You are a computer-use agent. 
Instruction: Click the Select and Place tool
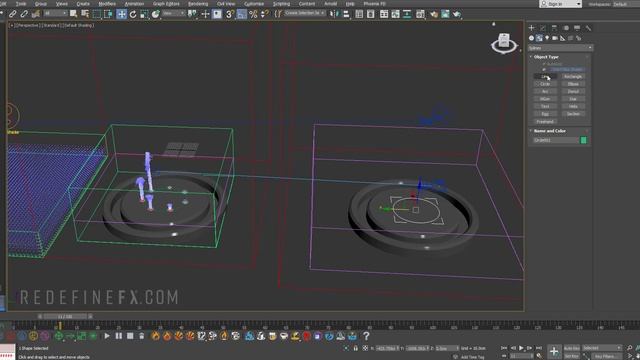[156, 14]
